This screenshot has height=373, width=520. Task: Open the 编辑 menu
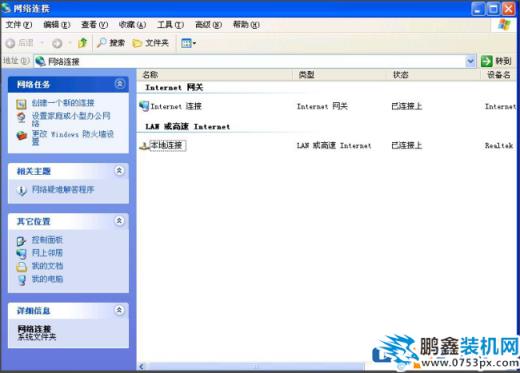click(57, 25)
